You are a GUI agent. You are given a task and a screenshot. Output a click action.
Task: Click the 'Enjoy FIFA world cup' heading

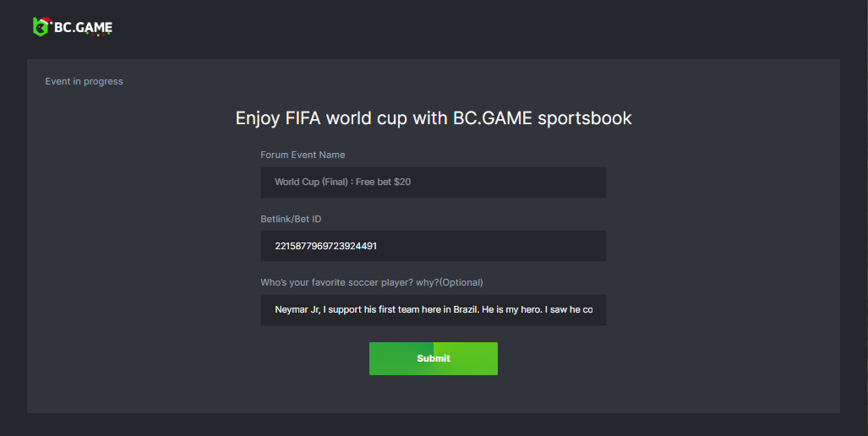pos(433,118)
